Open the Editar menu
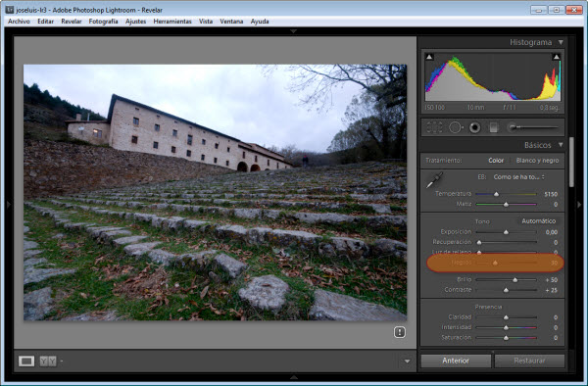Image resolution: width=588 pixels, height=386 pixels. pos(45,22)
